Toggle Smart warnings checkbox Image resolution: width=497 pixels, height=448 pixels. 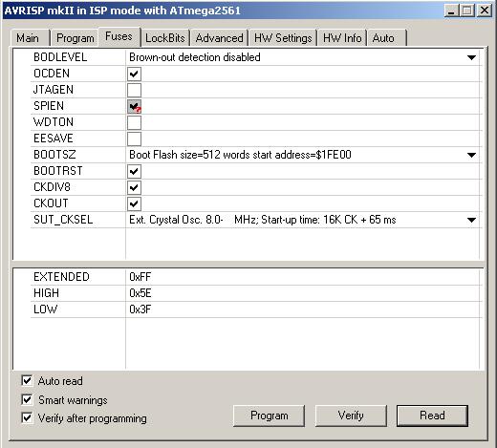[27, 399]
